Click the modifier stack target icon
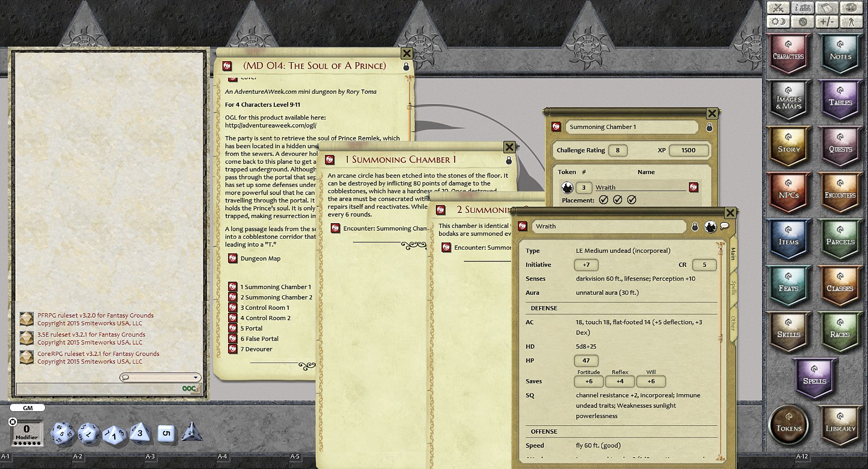 pos(13,422)
